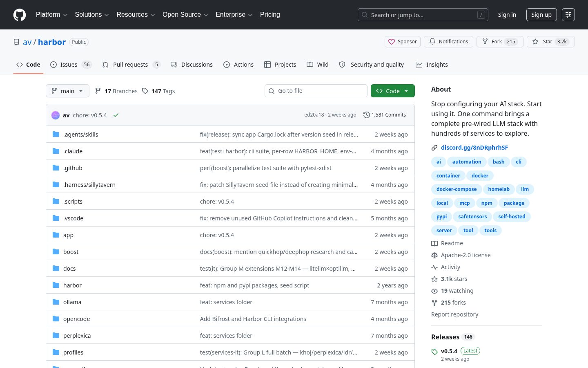Image resolution: width=588 pixels, height=368 pixels.
Task: Click the tag icon next to v0.5.4 release
Action: pos(434,352)
